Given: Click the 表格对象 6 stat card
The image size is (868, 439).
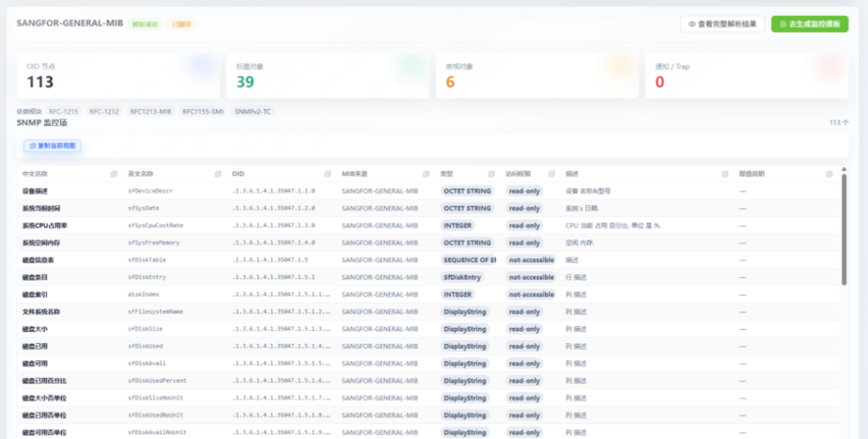Looking at the screenshot, I should (537, 75).
